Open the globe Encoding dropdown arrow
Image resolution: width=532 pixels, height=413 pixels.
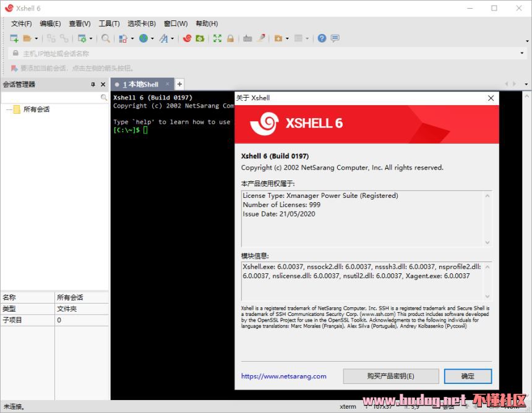click(x=152, y=39)
